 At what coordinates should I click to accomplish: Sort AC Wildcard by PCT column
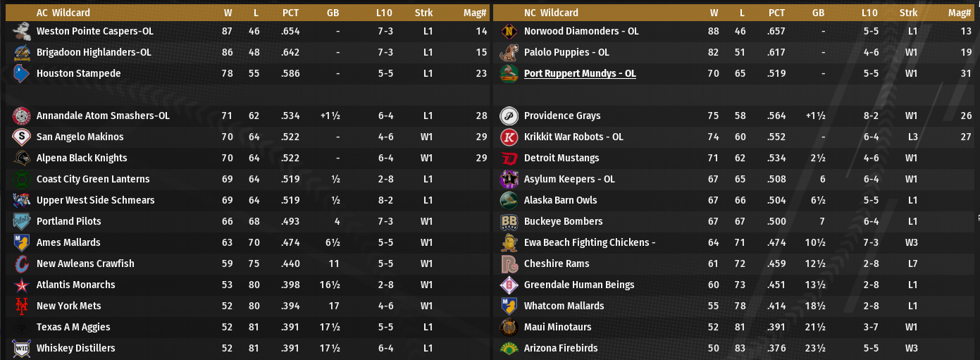tap(290, 13)
